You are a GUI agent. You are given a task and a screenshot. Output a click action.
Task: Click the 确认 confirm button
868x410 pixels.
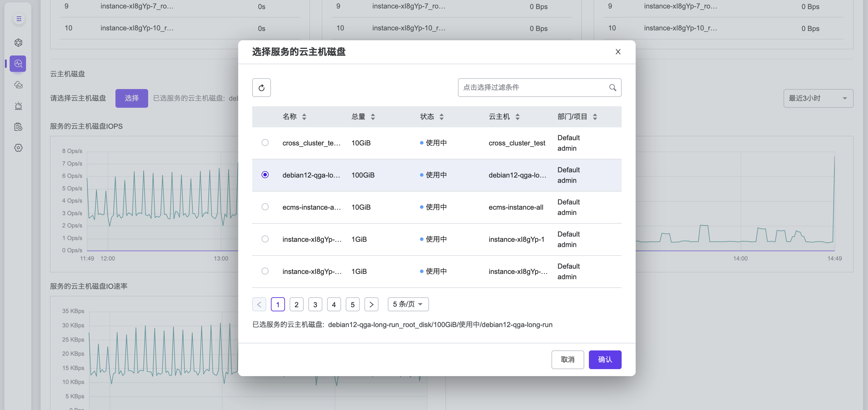pyautogui.click(x=605, y=359)
